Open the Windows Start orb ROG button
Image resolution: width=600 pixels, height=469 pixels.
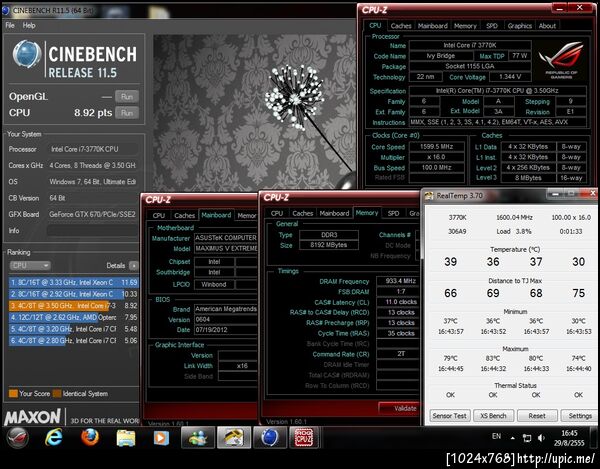16,437
